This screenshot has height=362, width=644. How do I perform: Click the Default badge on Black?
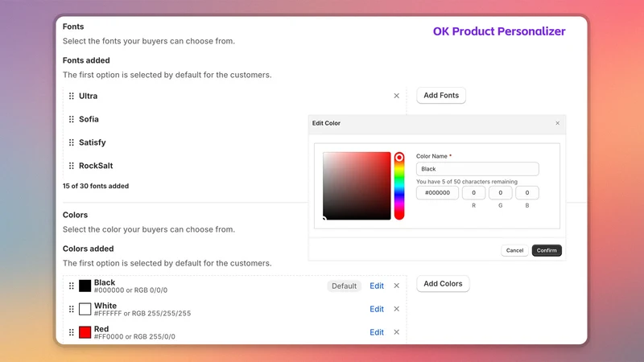[x=345, y=286]
